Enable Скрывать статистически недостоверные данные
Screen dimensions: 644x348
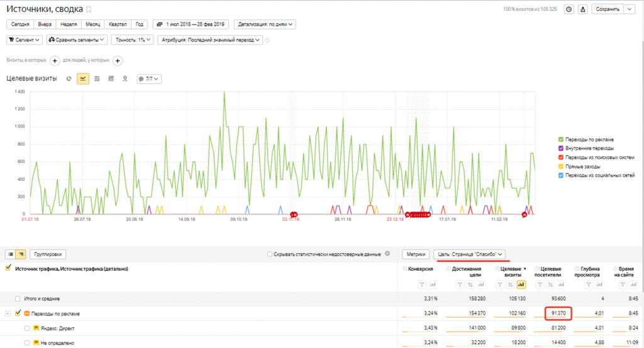point(270,254)
